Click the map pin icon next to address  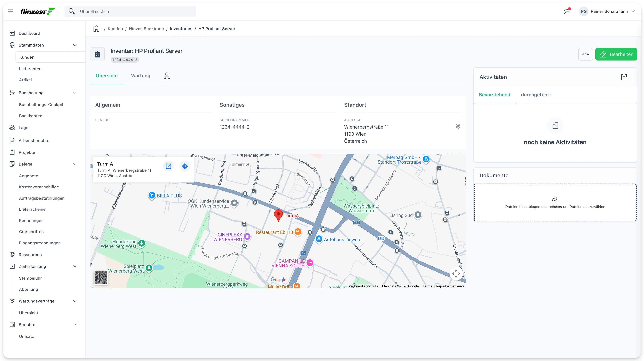pos(458,127)
